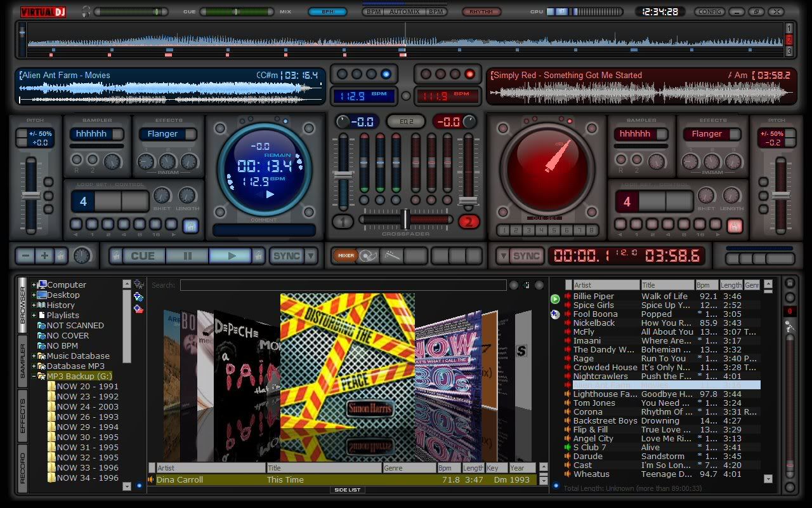Expand the Playlists tree node
812x508 pixels.
point(34,315)
